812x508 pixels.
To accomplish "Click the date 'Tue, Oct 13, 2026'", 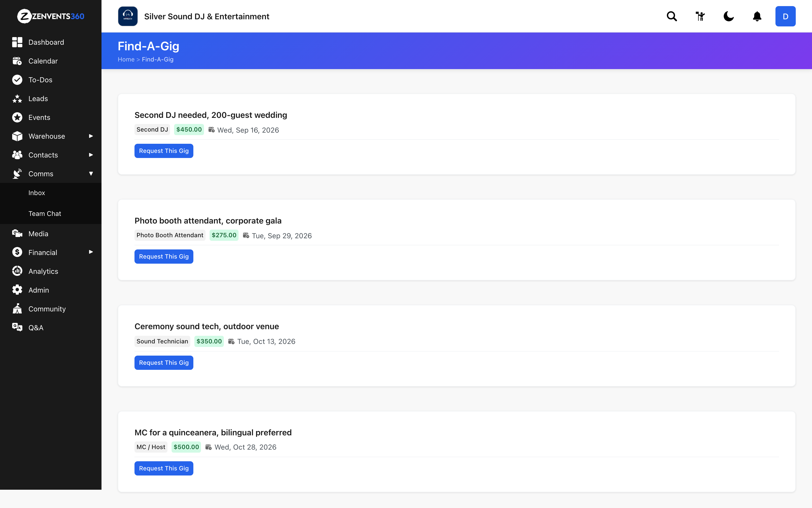I will (266, 342).
